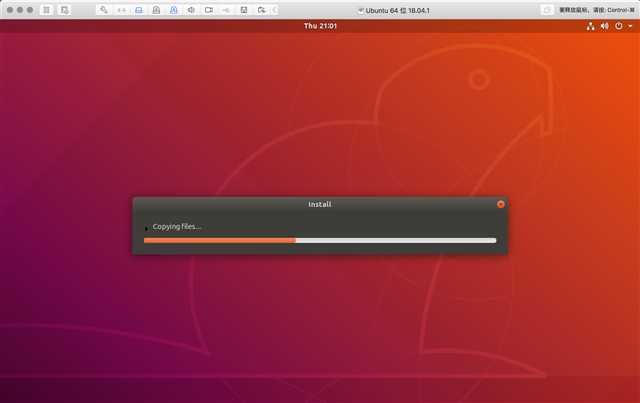Click the blue highlighted device icon left of speaker
The height and width of the screenshot is (403, 640).
[173, 10]
